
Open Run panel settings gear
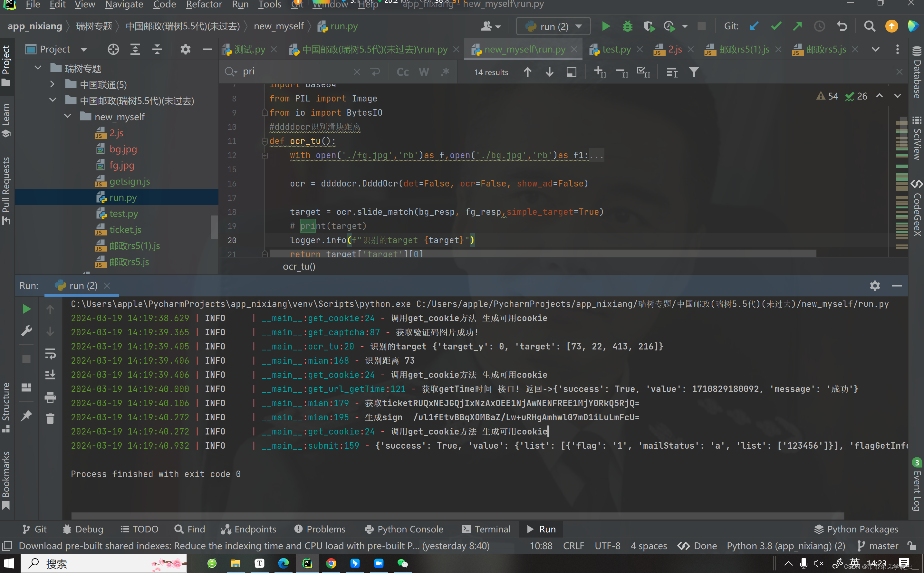[x=874, y=286]
